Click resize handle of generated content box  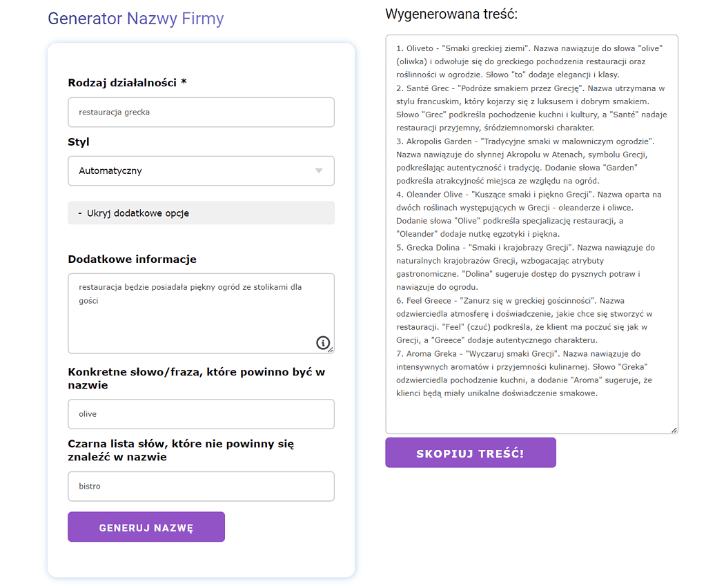point(674,430)
